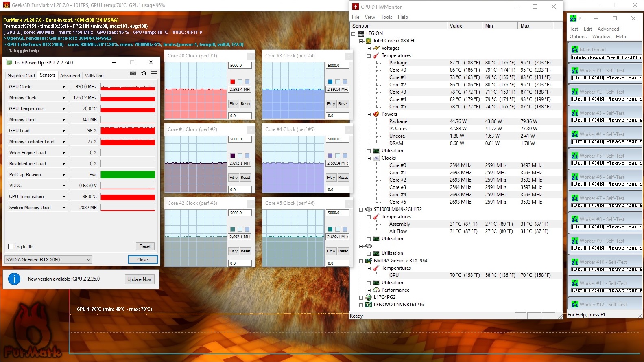Click the CPU Temperatures thermometer icon

(x=376, y=55)
